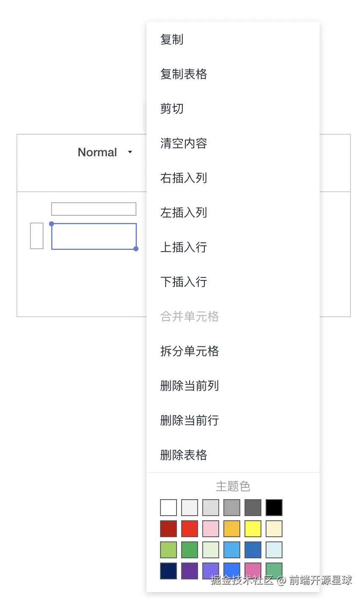Insert a column to the left via 左插入列
Viewport: 364px width, 598px height.
coord(183,212)
